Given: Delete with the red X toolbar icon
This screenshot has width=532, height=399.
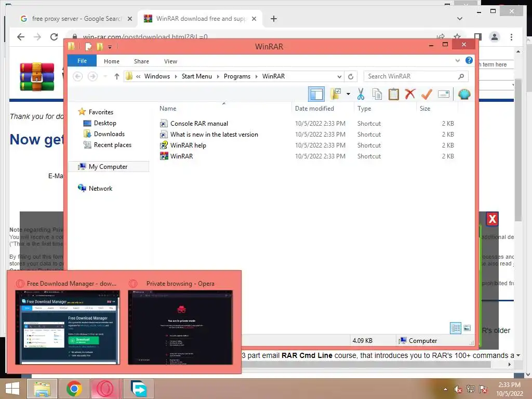Looking at the screenshot, I should coord(410,94).
